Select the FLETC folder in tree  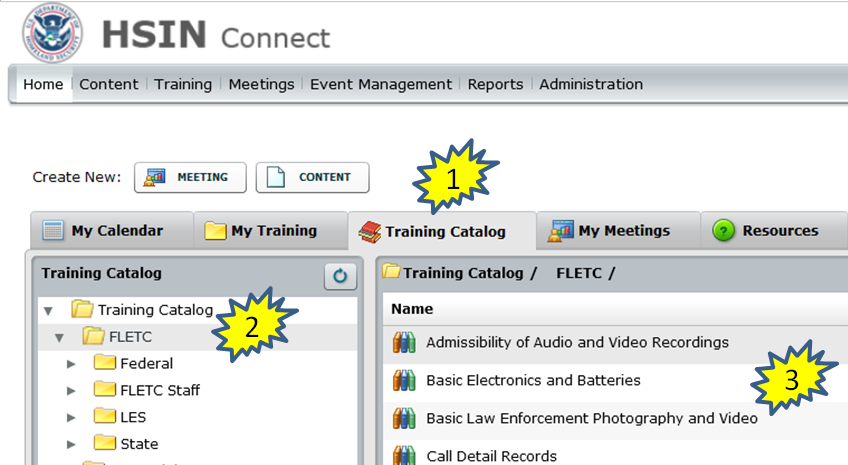(x=130, y=337)
